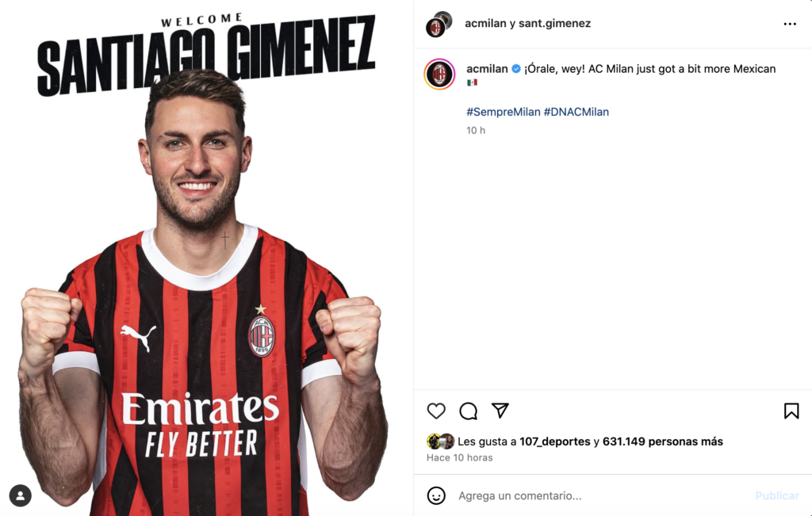
Task: Click acmilan username in caption
Action: click(487, 69)
